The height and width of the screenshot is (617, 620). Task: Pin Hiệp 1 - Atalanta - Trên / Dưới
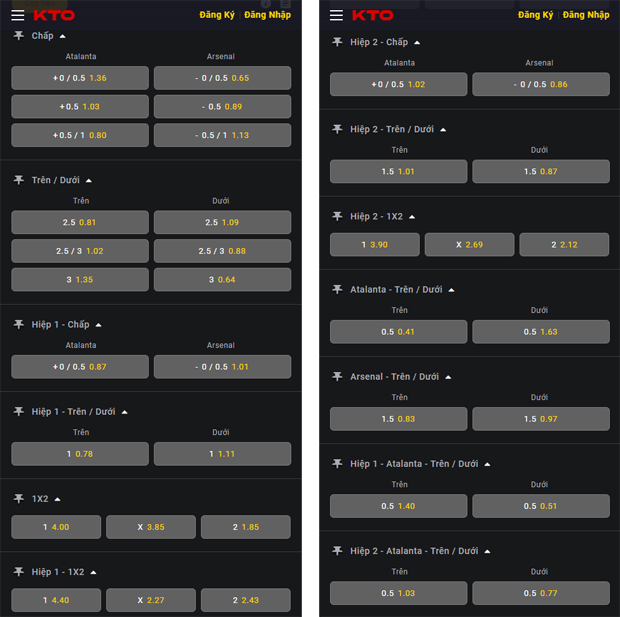pos(338,464)
